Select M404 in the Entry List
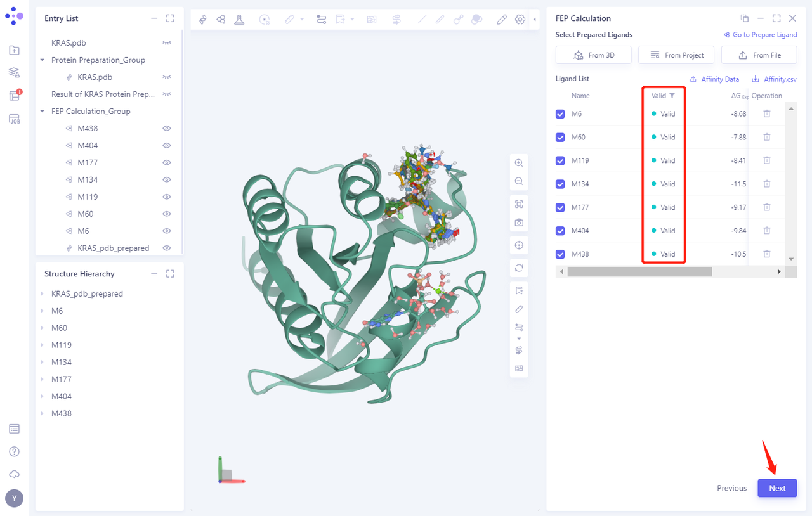 tap(88, 145)
